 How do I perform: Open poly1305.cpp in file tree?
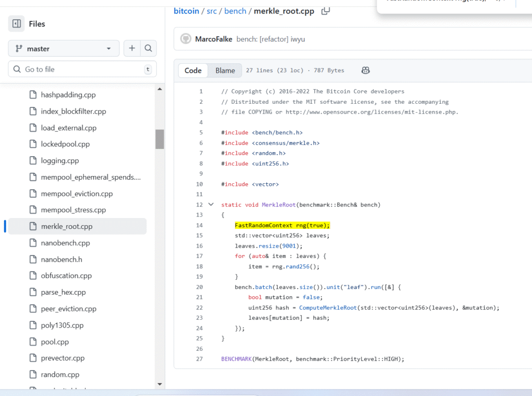point(62,325)
